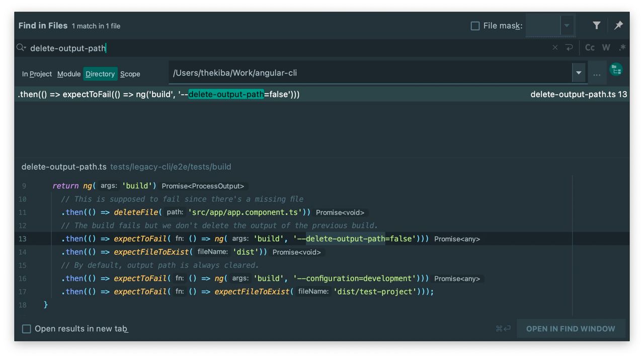The image size is (644, 358).
Task: Clear the search text with X icon
Action: 555,48
